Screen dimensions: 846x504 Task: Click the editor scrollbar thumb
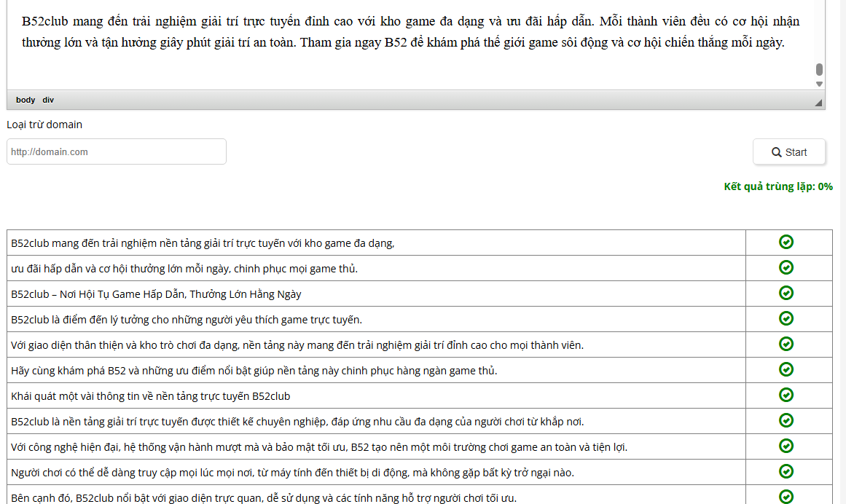[x=819, y=70]
